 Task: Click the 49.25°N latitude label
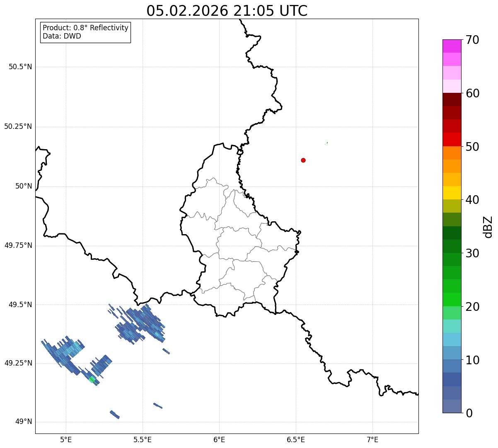18,363
